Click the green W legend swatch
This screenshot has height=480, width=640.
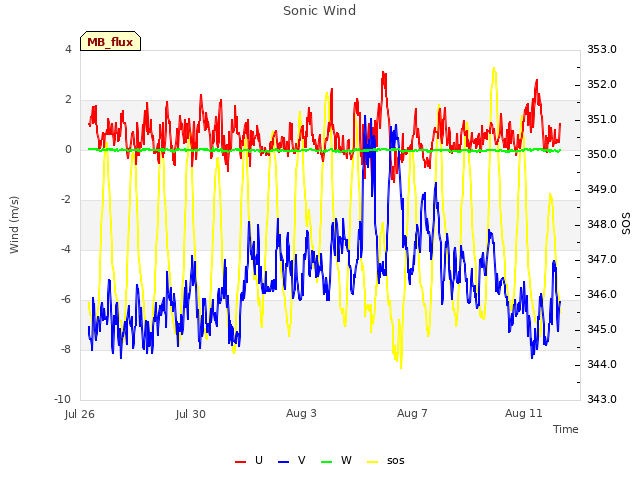coord(327,462)
